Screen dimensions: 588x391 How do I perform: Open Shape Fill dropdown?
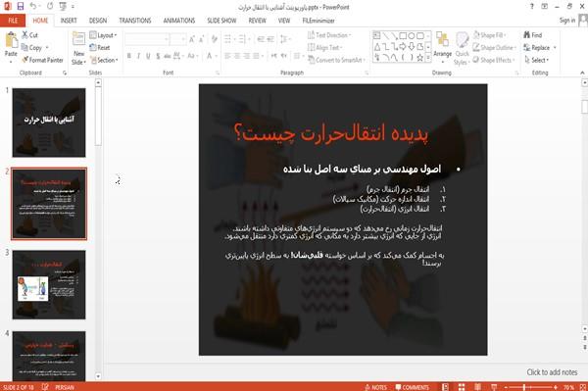(x=490, y=35)
